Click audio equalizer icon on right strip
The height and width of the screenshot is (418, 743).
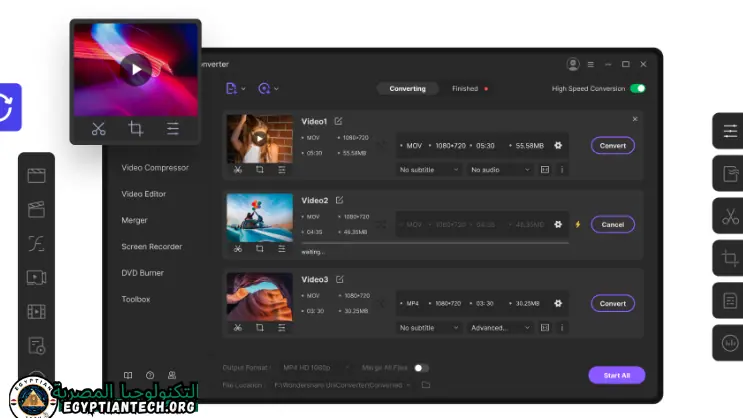point(730,343)
